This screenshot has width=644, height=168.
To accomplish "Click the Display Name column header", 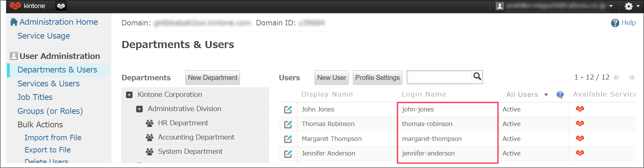I will [327, 94].
